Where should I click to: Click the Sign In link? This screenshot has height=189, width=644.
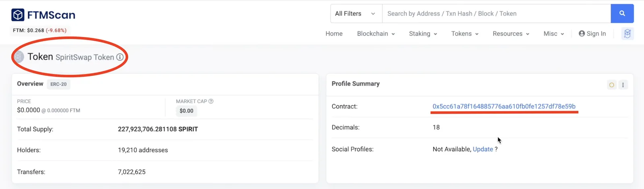point(592,34)
